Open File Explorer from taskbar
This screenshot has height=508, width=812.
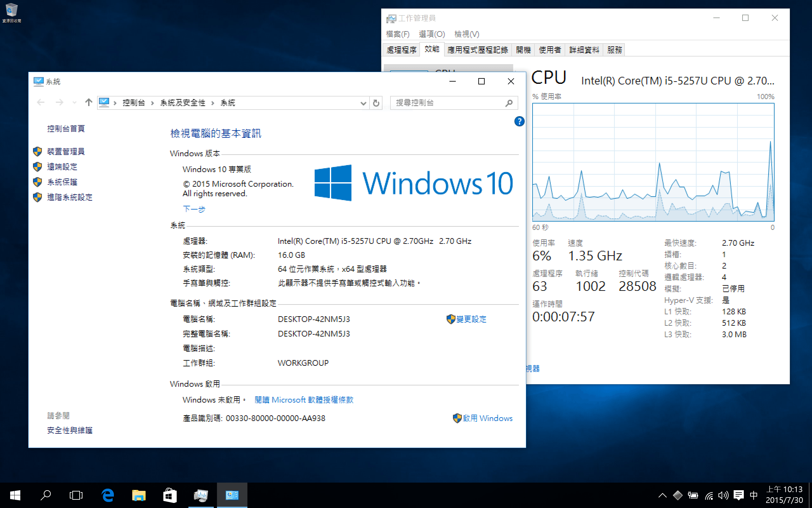coord(139,495)
